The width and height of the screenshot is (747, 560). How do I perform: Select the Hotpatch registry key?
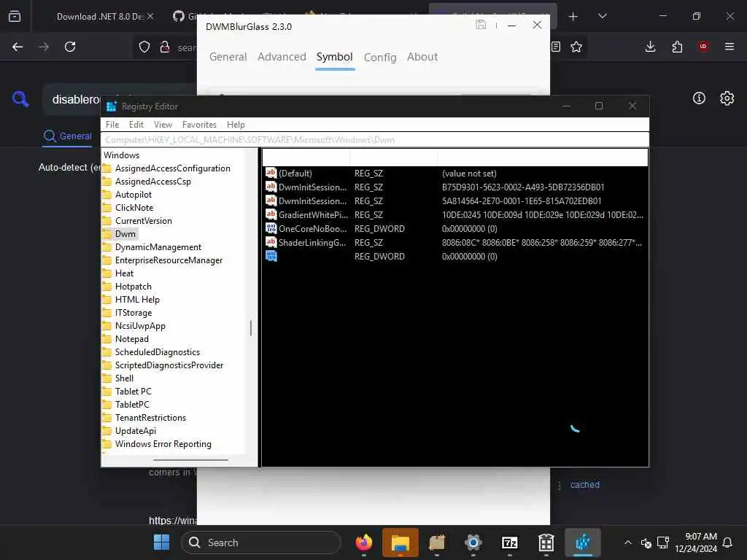[133, 287]
